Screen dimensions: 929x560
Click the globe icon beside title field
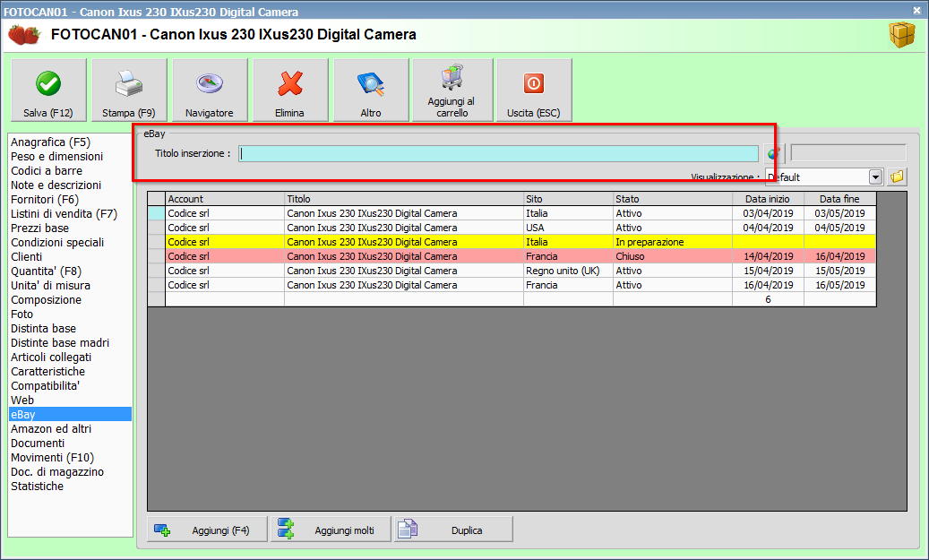pos(772,154)
